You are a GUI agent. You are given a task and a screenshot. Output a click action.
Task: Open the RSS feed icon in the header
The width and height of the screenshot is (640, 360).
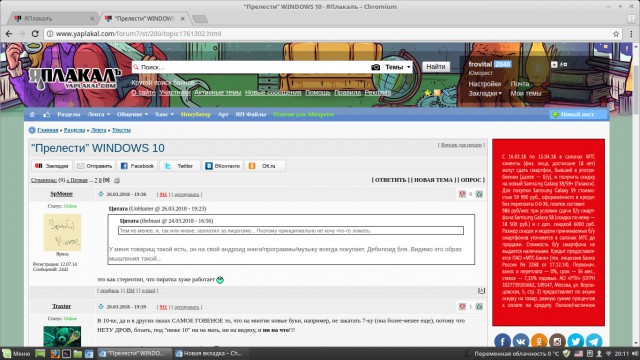click(437, 93)
